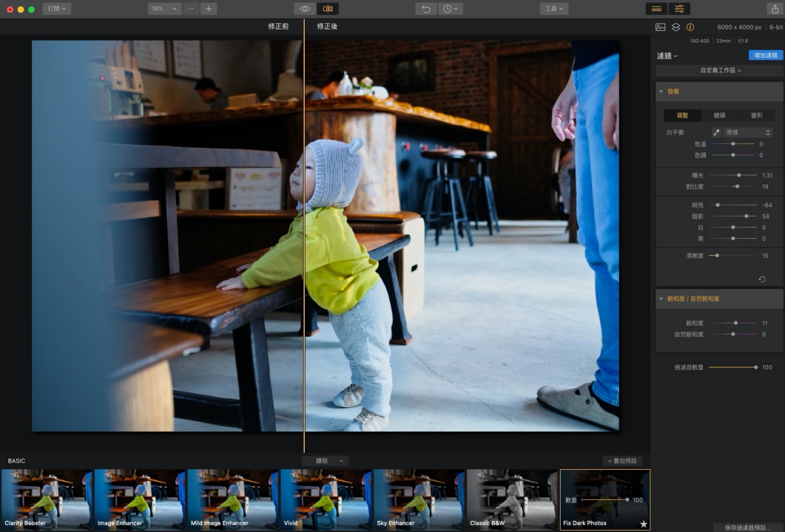Viewport: 785px width, 532px height.
Task: Click the 增加濾鏡 button
Action: pyautogui.click(x=765, y=56)
